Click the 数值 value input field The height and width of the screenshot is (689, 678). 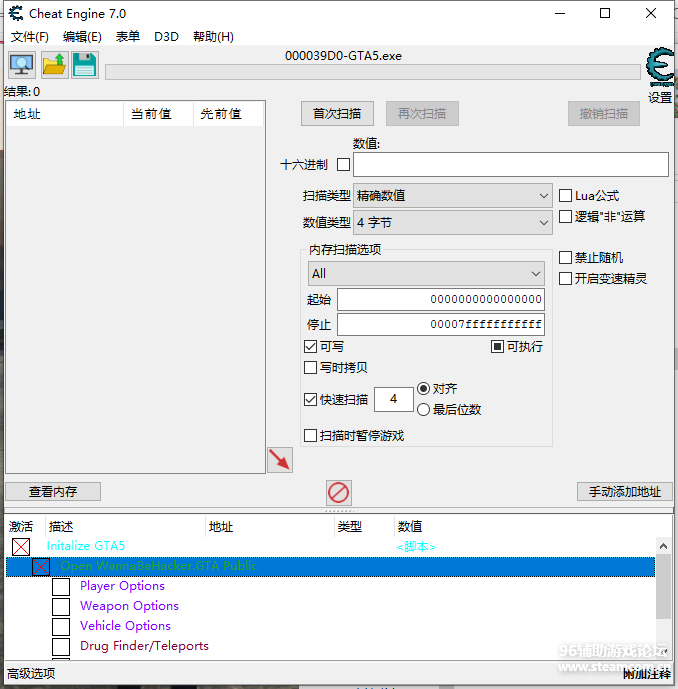click(x=510, y=165)
